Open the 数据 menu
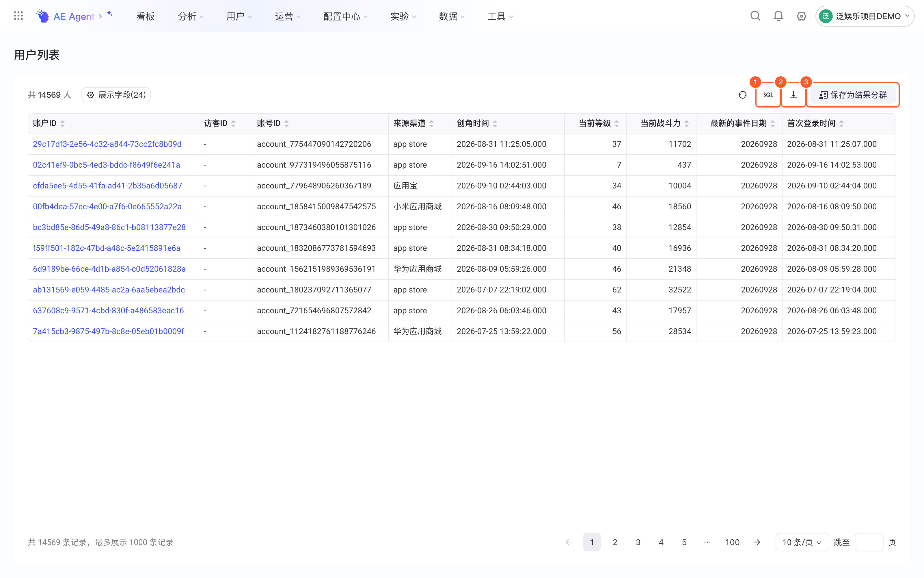924x578 pixels. pos(452,16)
